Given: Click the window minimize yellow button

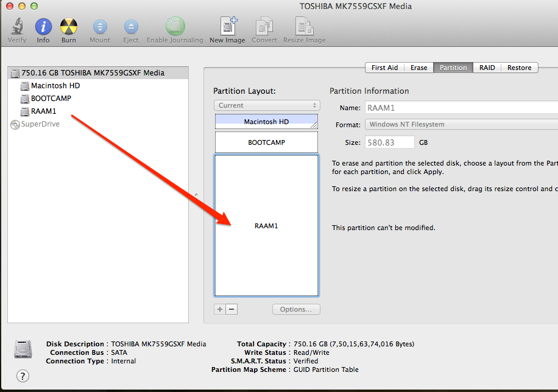Looking at the screenshot, I should (22, 6).
